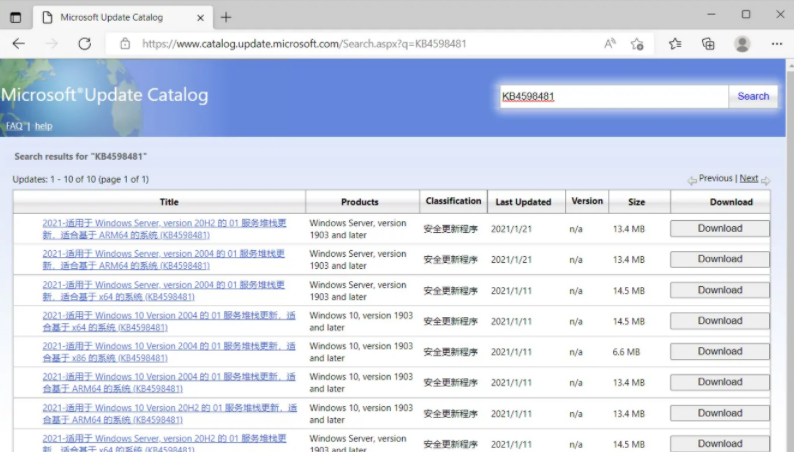Sort by the Last Updated column header
The image size is (794, 452).
coord(523,202)
